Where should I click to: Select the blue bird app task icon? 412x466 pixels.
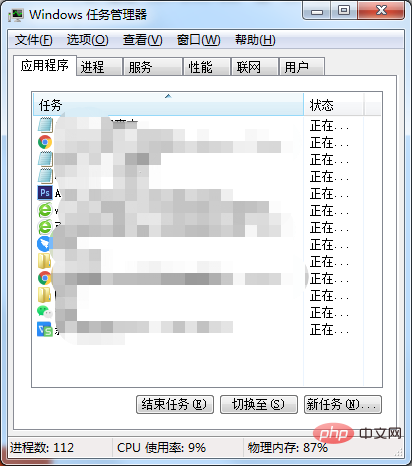click(x=44, y=244)
